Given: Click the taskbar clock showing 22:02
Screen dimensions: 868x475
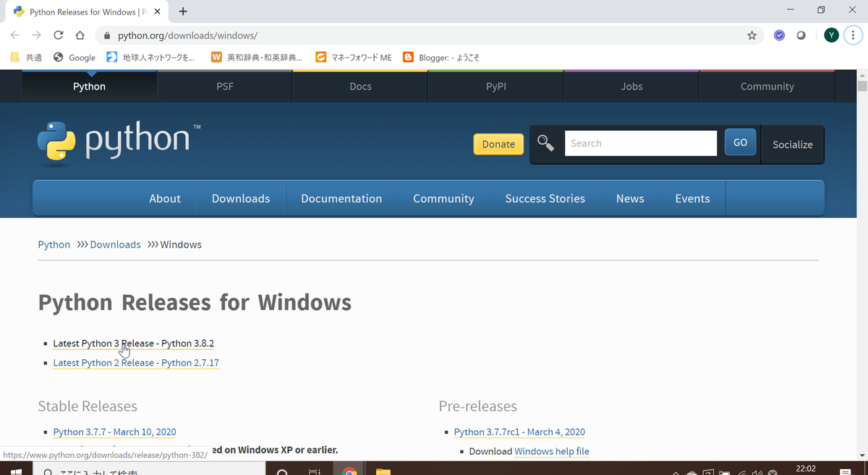Looking at the screenshot, I should 805,469.
